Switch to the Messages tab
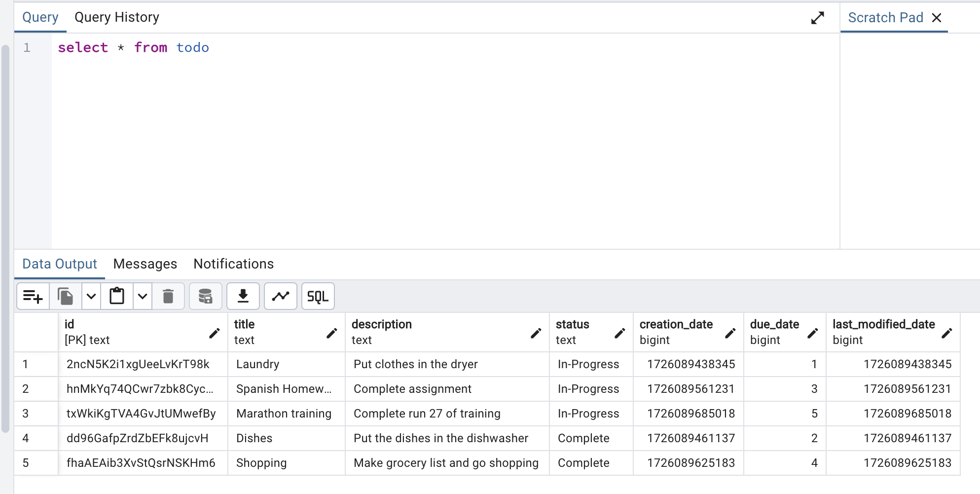980x494 pixels. (x=145, y=264)
